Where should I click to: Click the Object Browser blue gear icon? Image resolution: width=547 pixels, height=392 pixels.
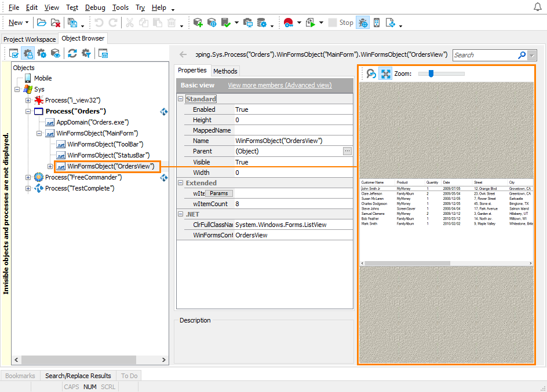point(42,53)
